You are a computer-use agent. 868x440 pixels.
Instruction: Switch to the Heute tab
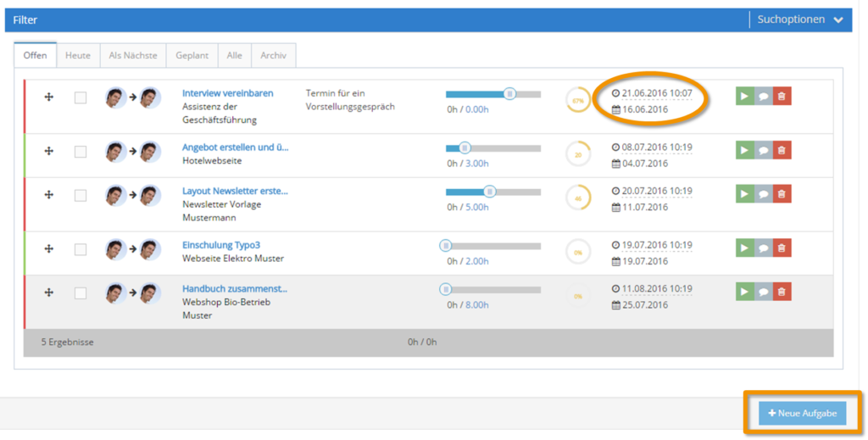77,55
